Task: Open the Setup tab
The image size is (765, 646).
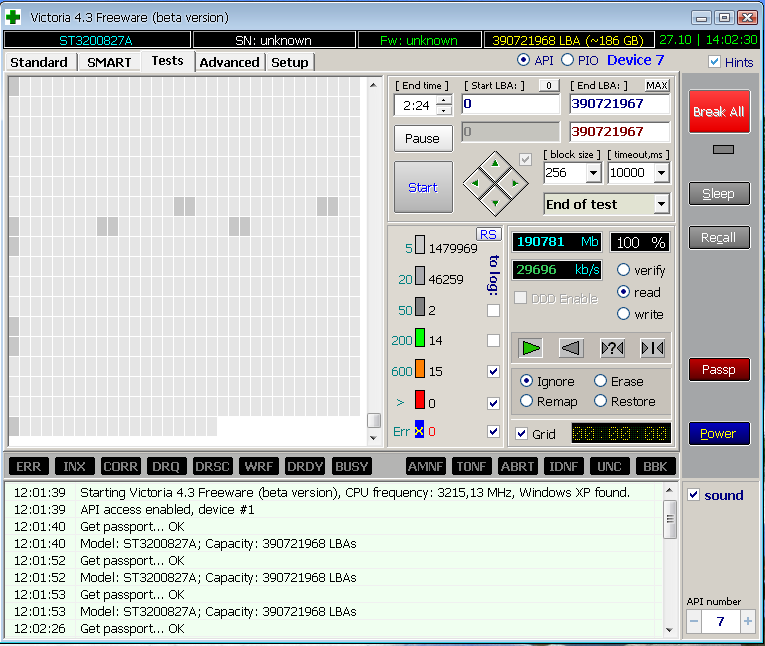Action: point(290,62)
